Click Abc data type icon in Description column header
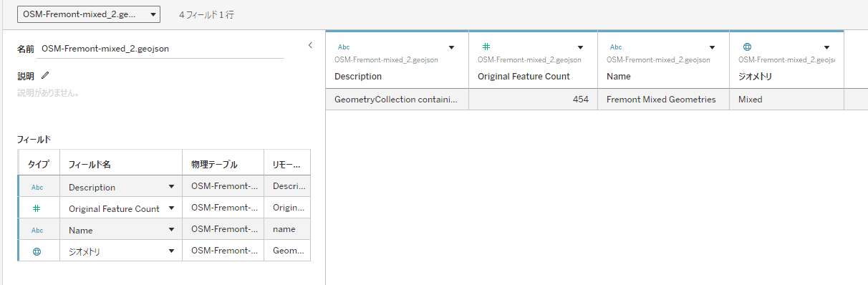Image resolution: width=868 pixels, height=285 pixels. coord(343,47)
